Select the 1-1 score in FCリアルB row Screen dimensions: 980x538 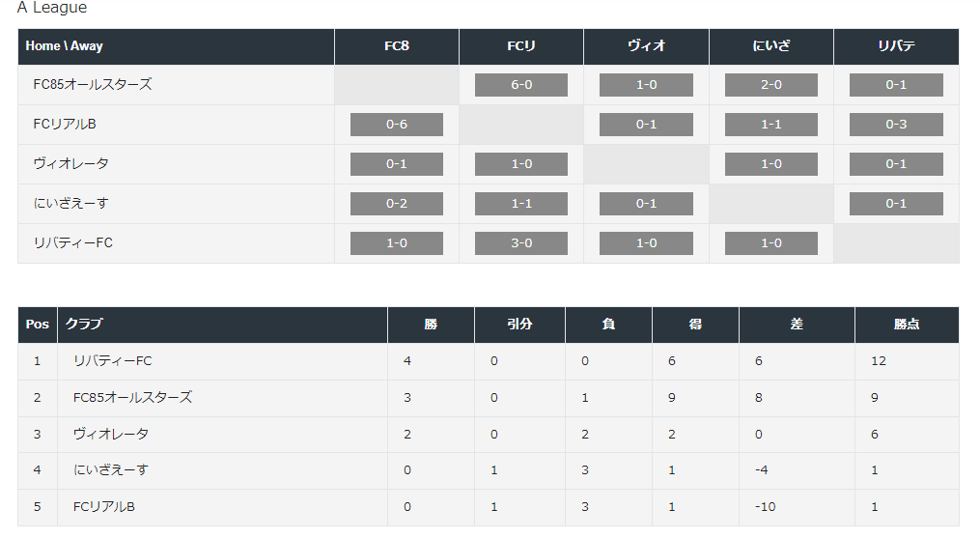(771, 125)
